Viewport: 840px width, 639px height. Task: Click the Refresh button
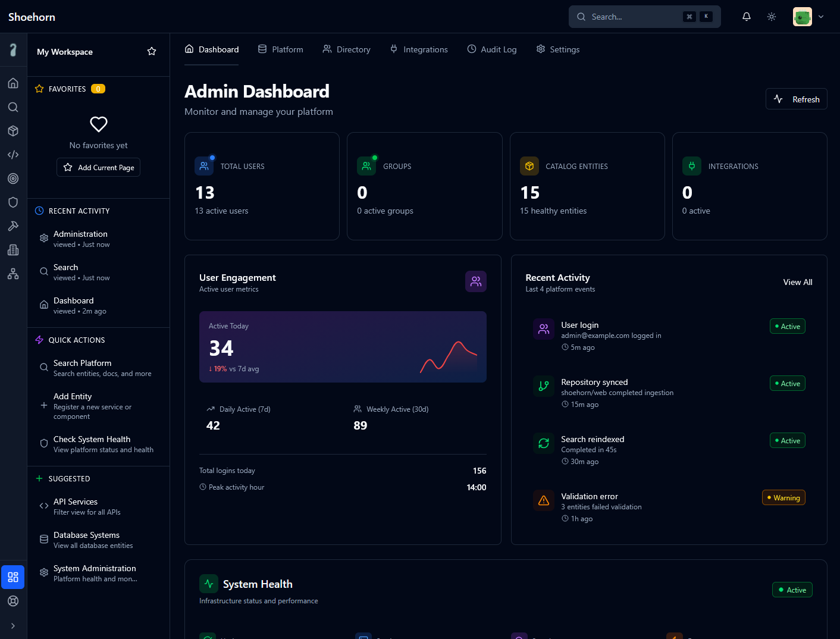pos(796,99)
